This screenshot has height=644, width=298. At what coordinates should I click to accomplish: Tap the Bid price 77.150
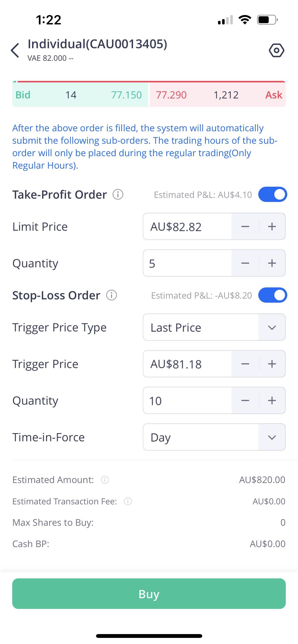pos(126,95)
